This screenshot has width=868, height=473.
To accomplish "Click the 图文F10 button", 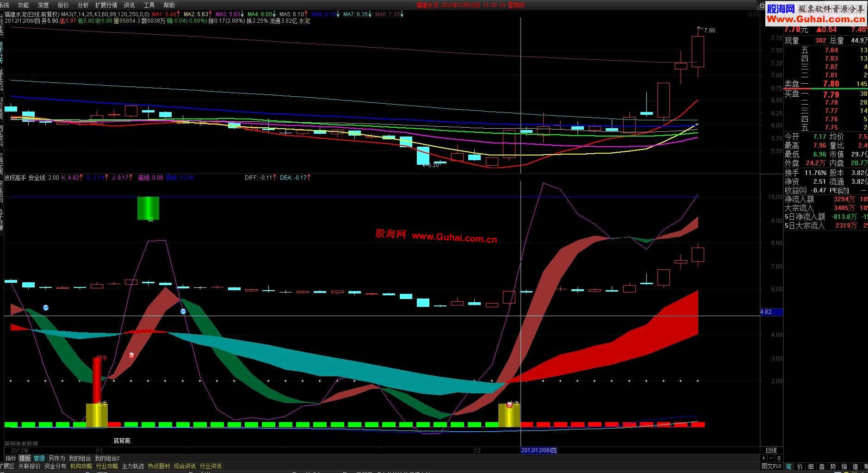I will click(771, 466).
